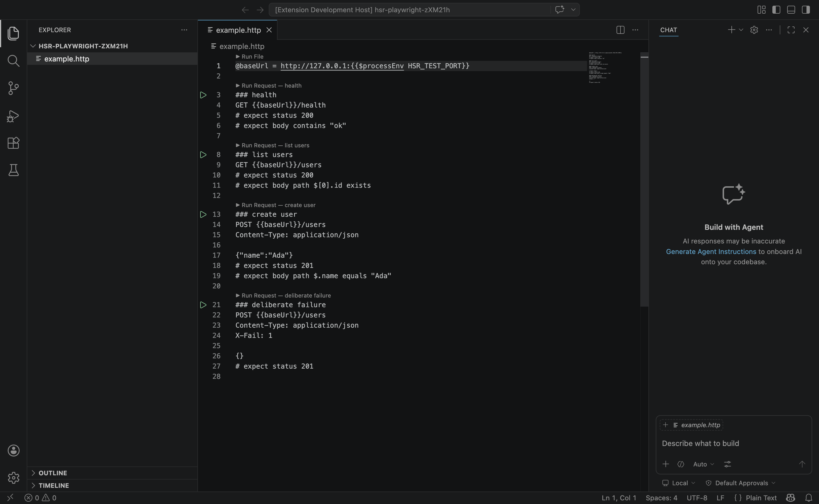
Task: Select example.http in explorer tree
Action: click(112, 59)
